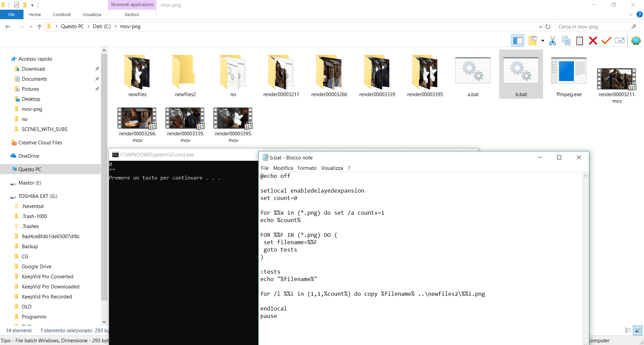This screenshot has width=644, height=345.
Task: Click the Copy documents icon
Action: click(566, 41)
